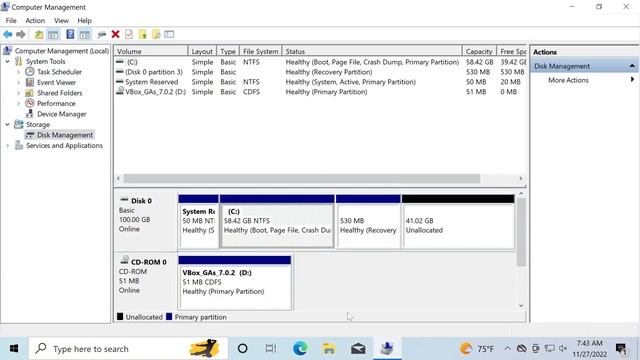Screen dimensions: 640x360
Task: Open Help via blue question mark icon
Action: tap(70, 34)
